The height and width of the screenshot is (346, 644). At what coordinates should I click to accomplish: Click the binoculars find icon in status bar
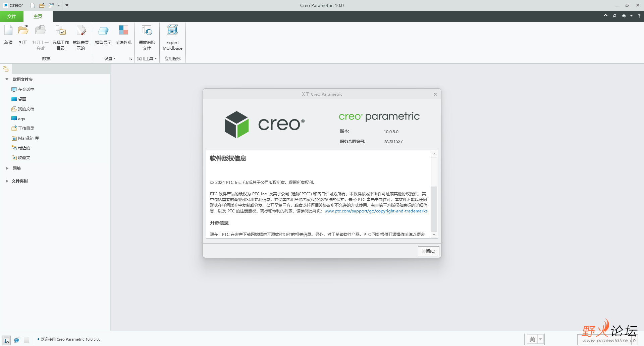(x=532, y=339)
